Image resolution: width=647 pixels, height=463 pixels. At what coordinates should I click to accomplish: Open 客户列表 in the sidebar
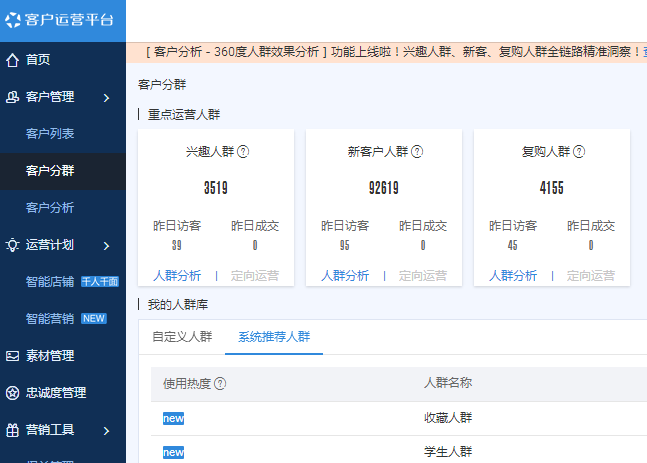(50, 134)
